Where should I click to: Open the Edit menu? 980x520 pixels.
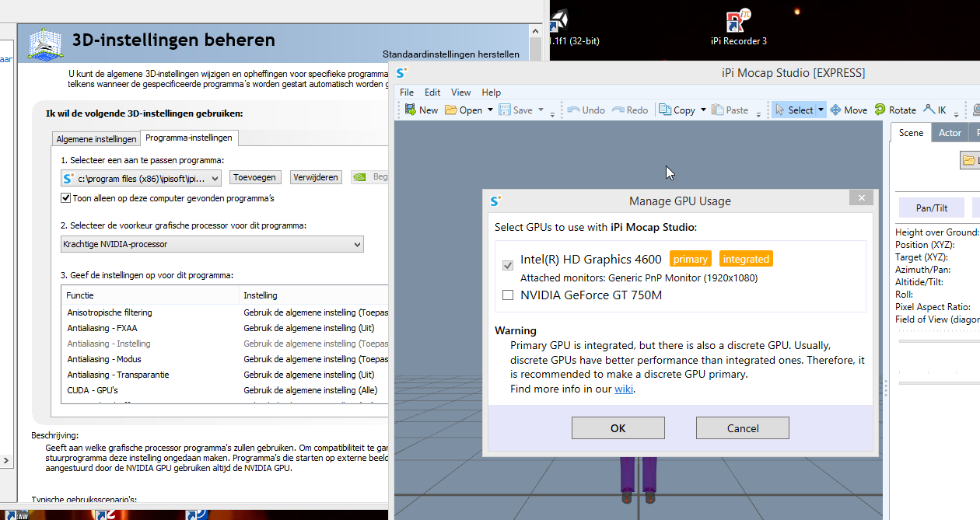coord(432,92)
